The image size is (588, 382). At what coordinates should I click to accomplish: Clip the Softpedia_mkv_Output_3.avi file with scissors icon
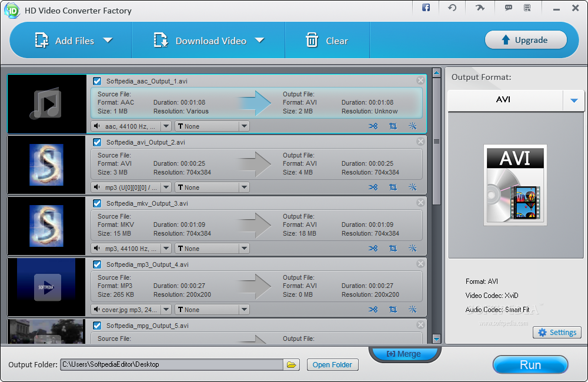coord(373,248)
